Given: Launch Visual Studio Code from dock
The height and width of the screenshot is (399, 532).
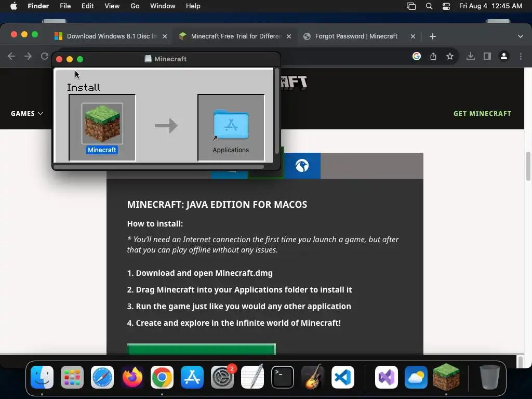Looking at the screenshot, I should (x=343, y=377).
